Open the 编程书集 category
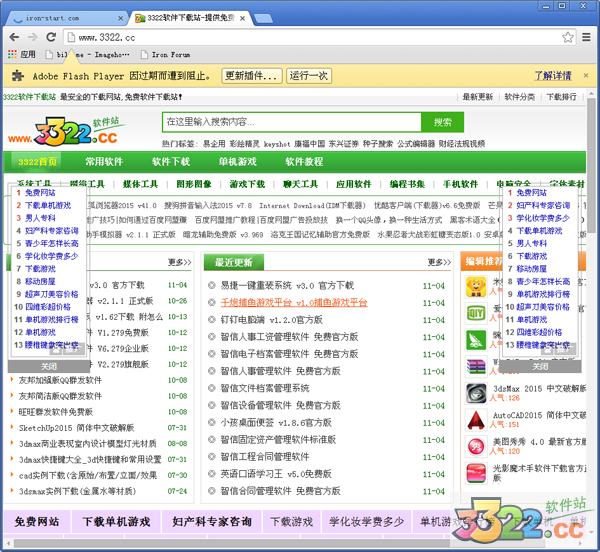The image size is (600, 552). tap(407, 184)
